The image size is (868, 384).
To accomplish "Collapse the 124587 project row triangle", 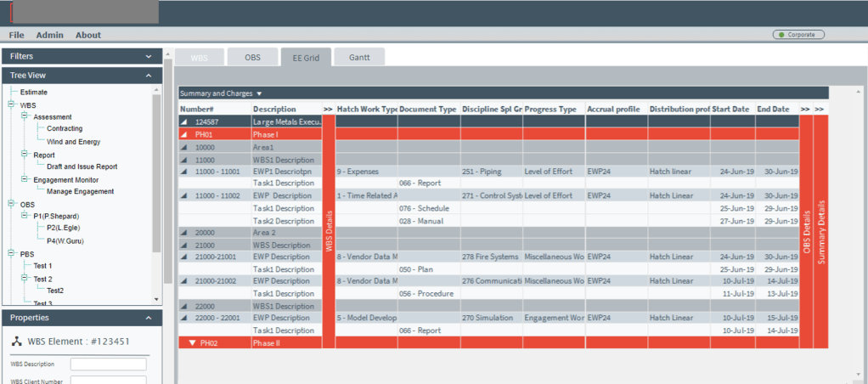I will click(x=185, y=121).
